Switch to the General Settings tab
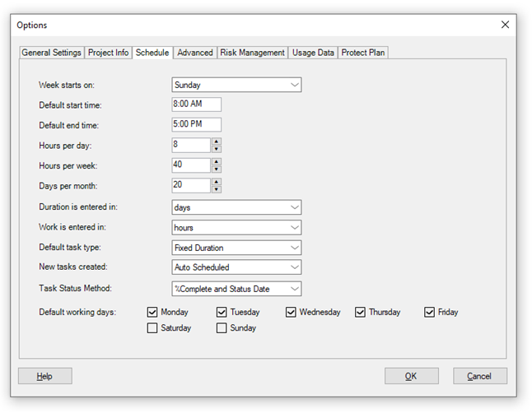This screenshot has height=413, width=532. click(51, 53)
